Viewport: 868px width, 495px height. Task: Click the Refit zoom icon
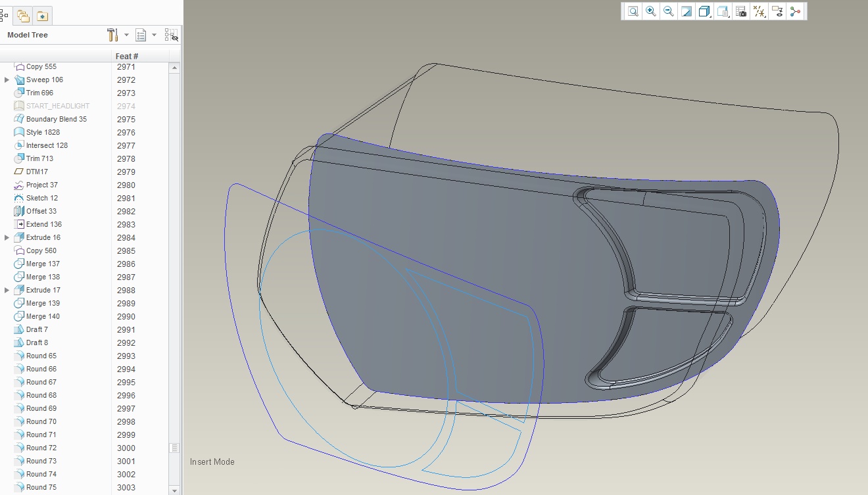(x=633, y=11)
